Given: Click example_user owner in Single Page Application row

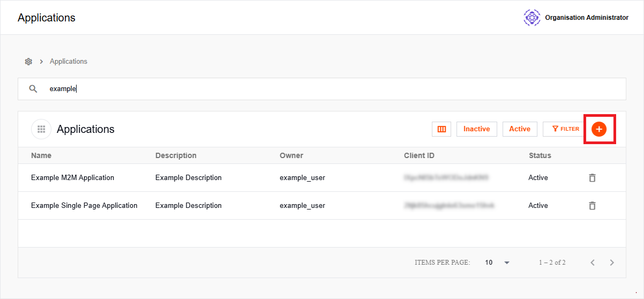Looking at the screenshot, I should tap(302, 206).
